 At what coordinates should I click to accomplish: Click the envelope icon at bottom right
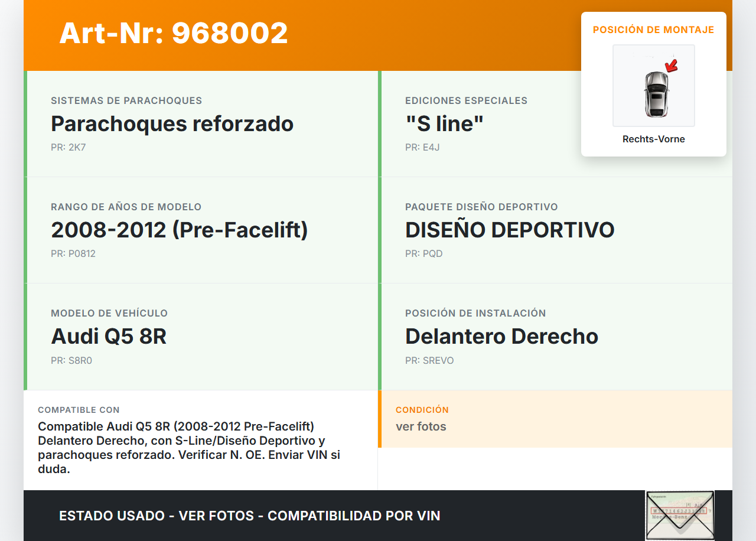(x=680, y=515)
